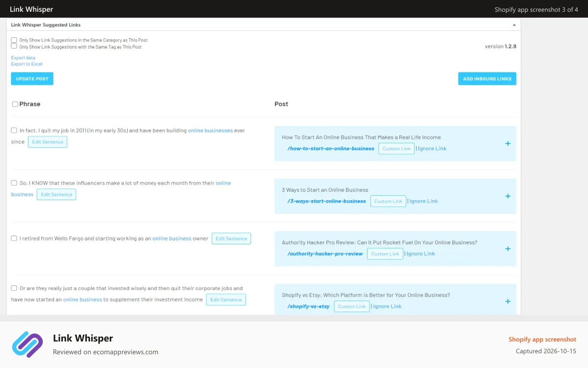
Task: Click 'online businesses' anchor in first phrase
Action: tap(210, 131)
